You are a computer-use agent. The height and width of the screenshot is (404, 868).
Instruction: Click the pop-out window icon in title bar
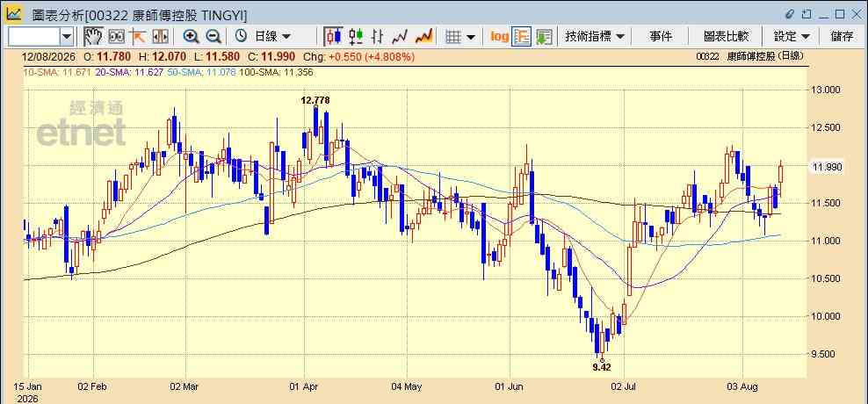[807, 14]
